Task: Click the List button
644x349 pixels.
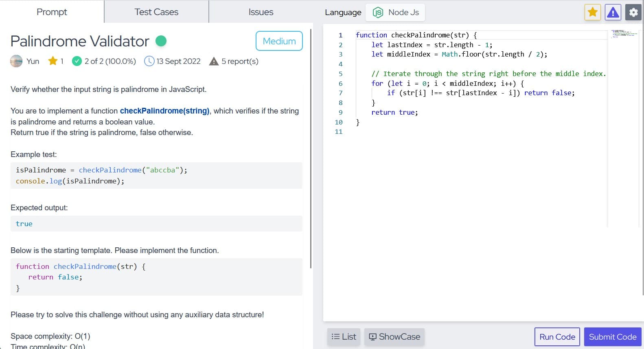Action: click(x=344, y=337)
